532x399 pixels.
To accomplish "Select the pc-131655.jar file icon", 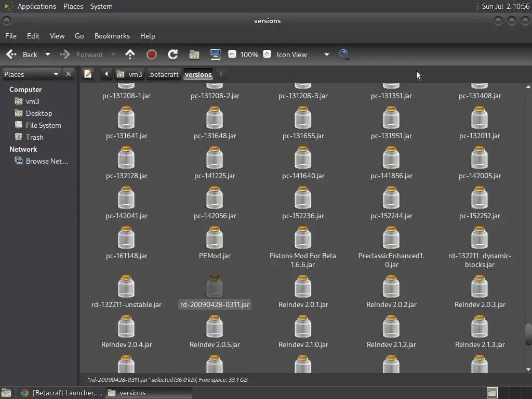I will pos(303,118).
